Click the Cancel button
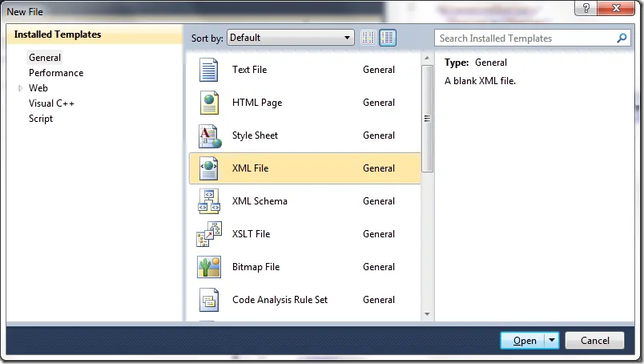Image resolution: width=644 pixels, height=364 pixels. click(x=594, y=341)
